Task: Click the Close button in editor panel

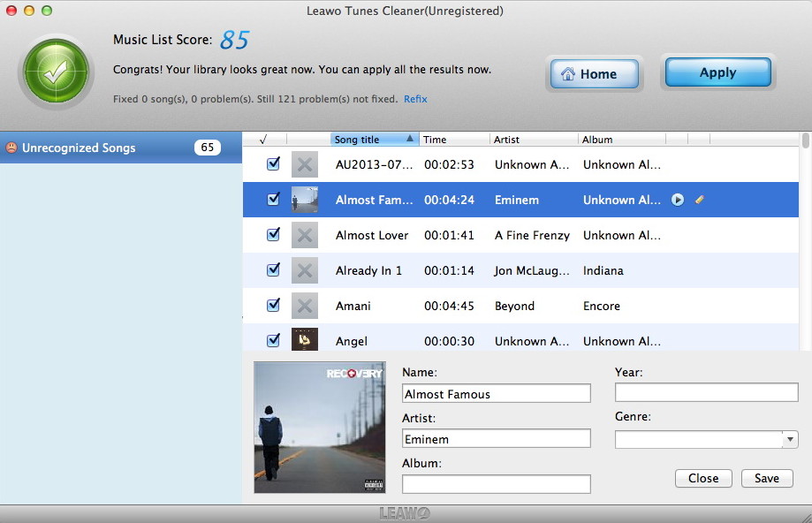Action: coord(703,478)
